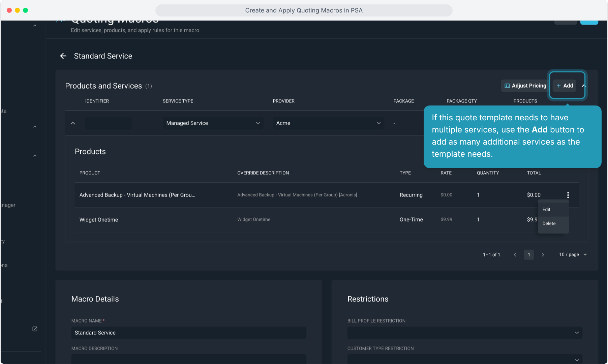608x364 pixels.
Task: Go back using the arrow beside Standard Service
Action: 63,56
